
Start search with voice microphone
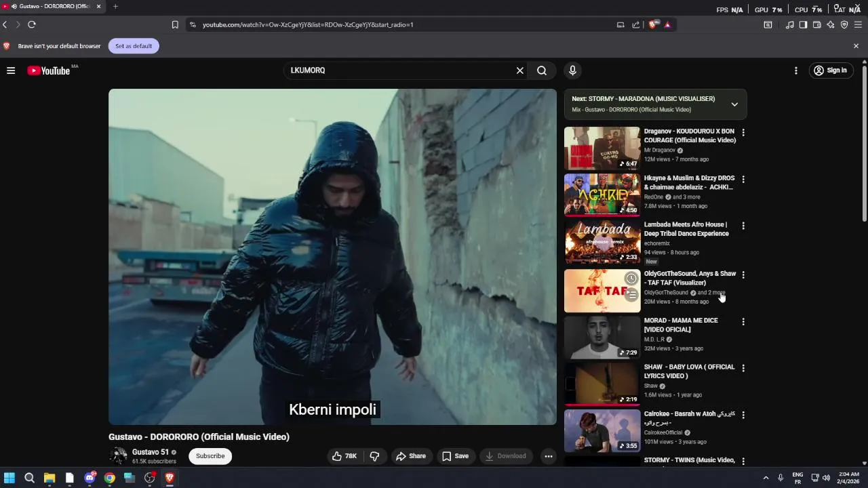tap(572, 70)
